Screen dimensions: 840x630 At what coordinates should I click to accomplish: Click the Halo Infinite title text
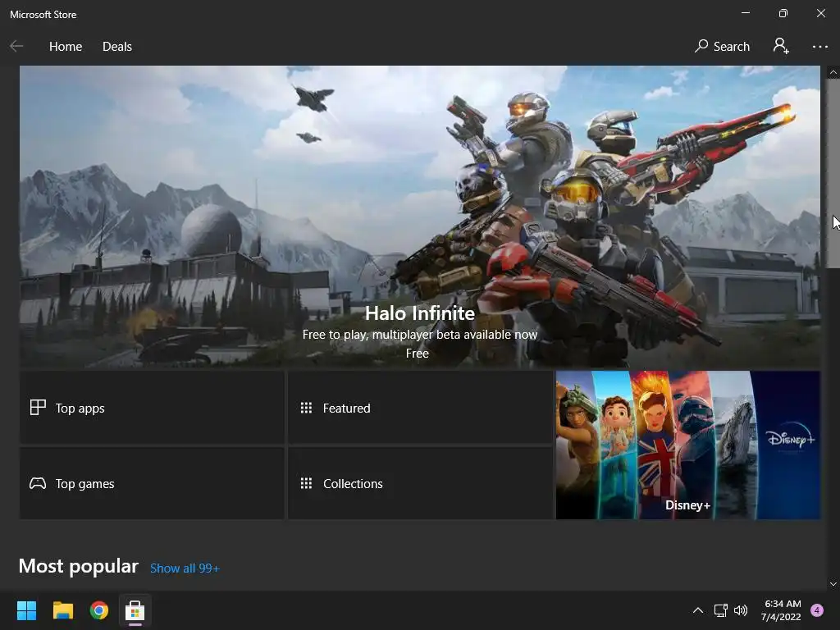(x=419, y=313)
